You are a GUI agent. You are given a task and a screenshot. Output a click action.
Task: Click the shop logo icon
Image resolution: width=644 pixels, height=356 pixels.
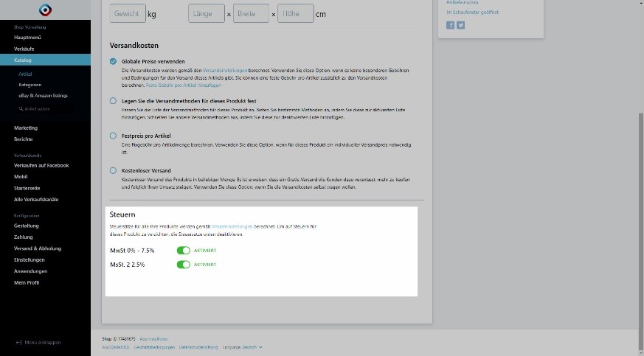tap(45, 10)
